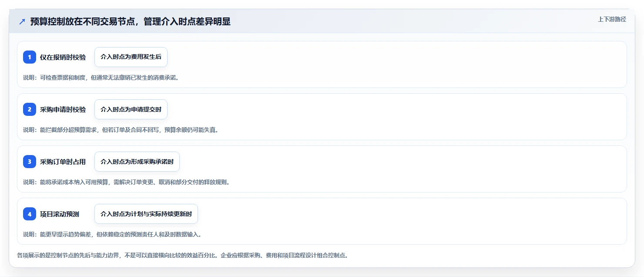Select the 介入时点为形成采购承诺时 tag

click(137, 162)
